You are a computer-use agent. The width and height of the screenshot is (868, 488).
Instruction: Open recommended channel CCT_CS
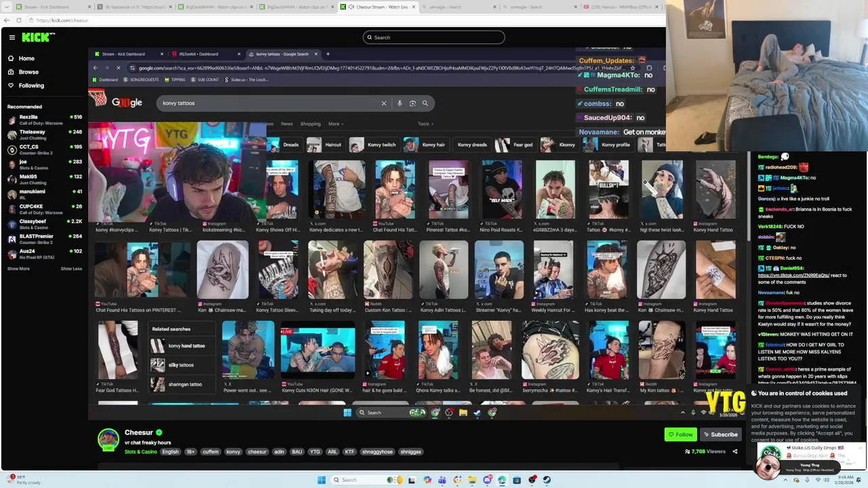[x=44, y=150]
